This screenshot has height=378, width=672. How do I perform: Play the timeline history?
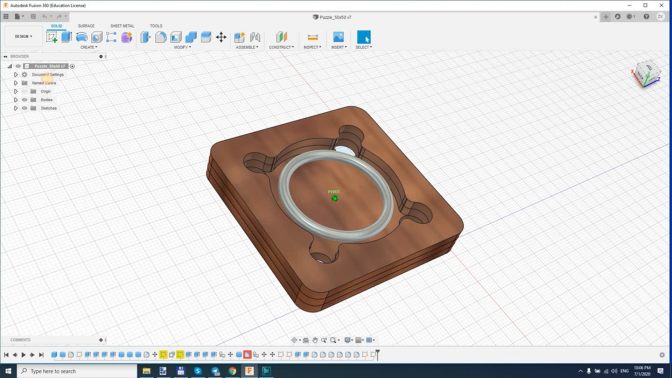[x=24, y=355]
